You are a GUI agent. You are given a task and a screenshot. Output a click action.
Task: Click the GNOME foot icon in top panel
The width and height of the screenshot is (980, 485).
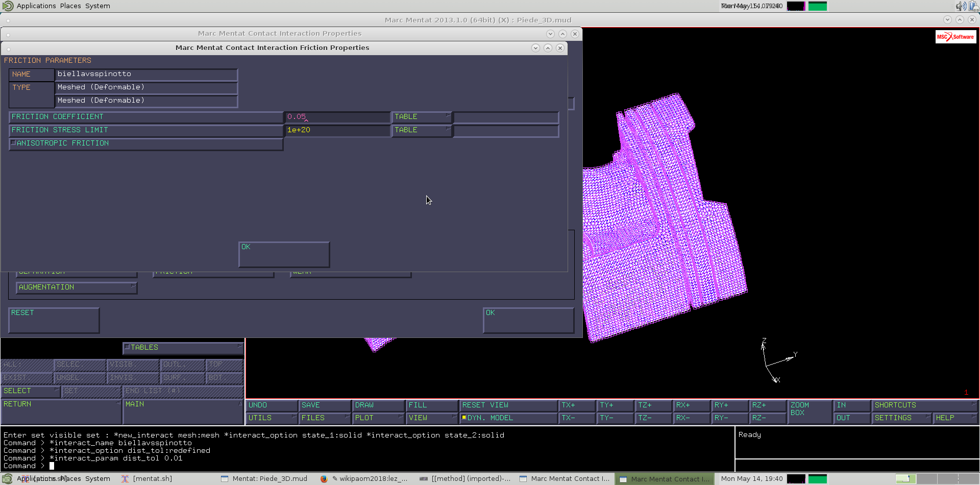pyautogui.click(x=8, y=6)
